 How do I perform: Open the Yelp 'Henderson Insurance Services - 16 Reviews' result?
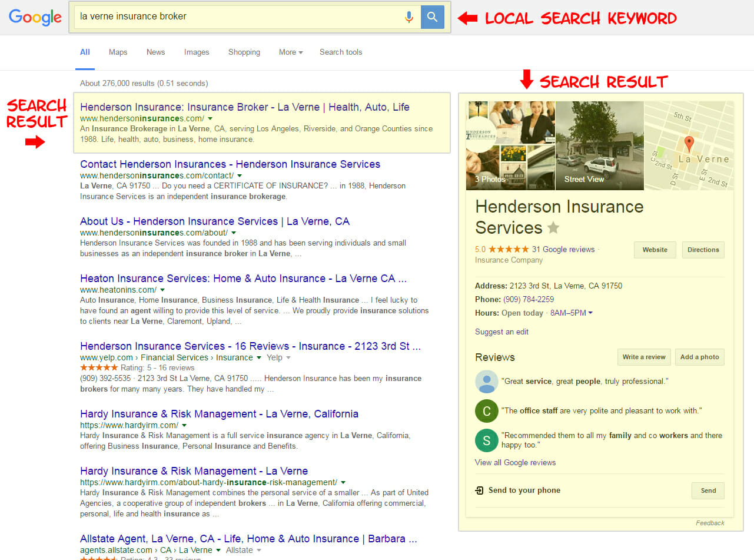251,346
